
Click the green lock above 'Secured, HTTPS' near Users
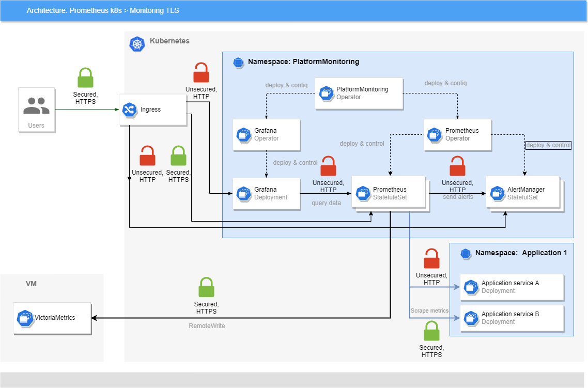[85, 77]
